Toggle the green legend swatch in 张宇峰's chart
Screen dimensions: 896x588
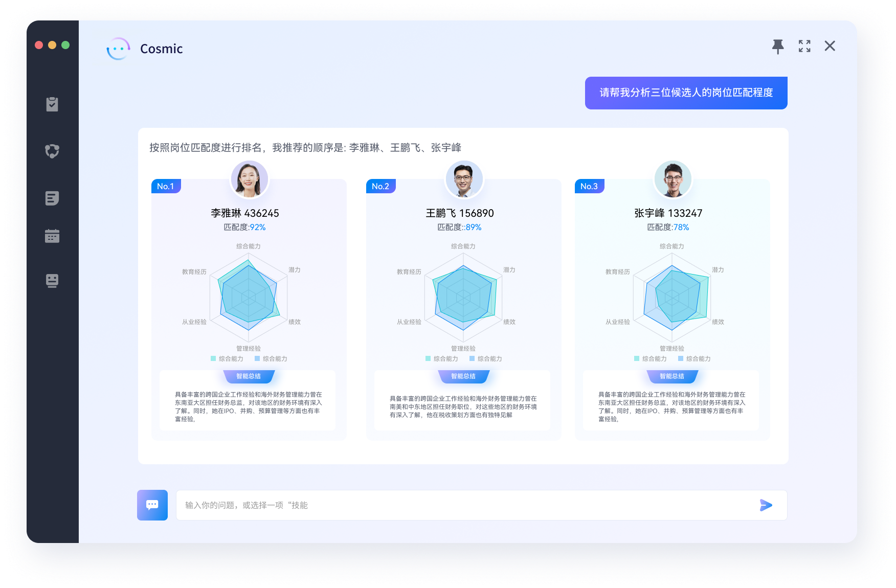[x=637, y=359]
